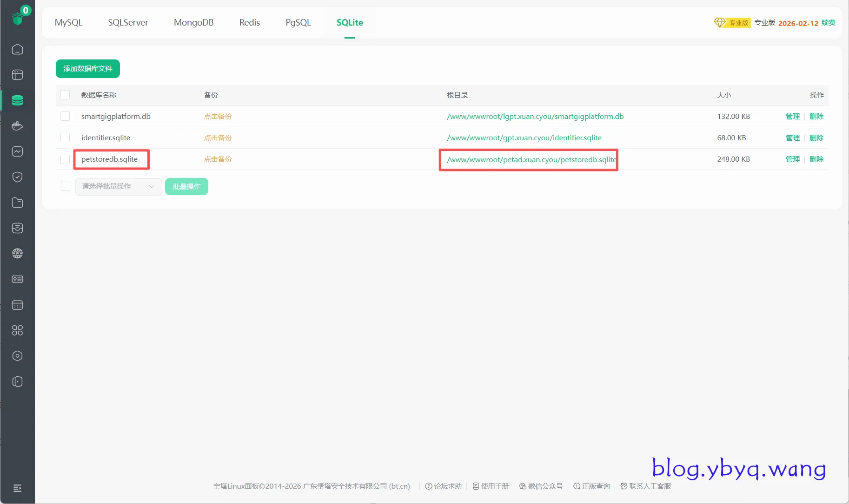Switch to the MySQL tab
This screenshot has width=849, height=504.
pos(68,22)
